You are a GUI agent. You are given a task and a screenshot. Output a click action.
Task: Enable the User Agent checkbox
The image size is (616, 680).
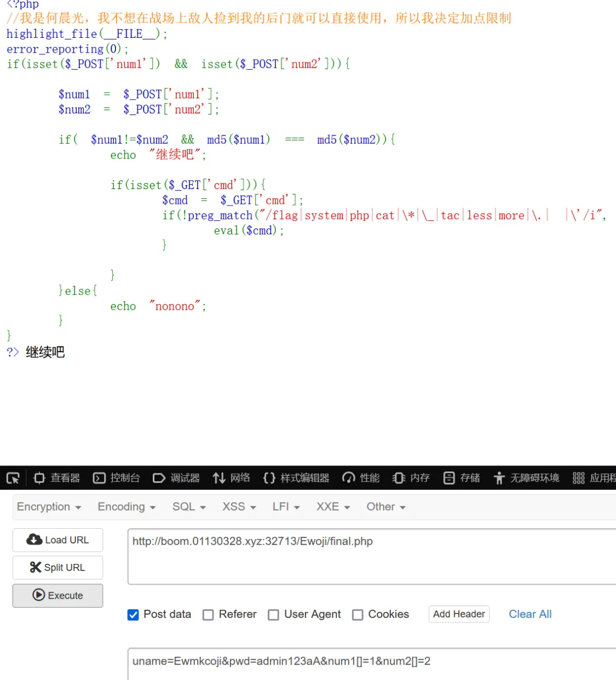coord(273,615)
